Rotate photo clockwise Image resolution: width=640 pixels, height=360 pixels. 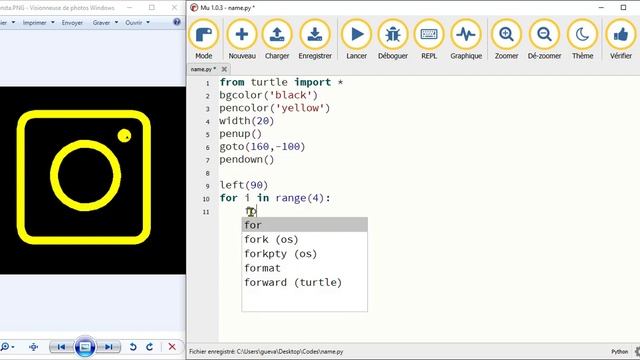click(x=149, y=347)
